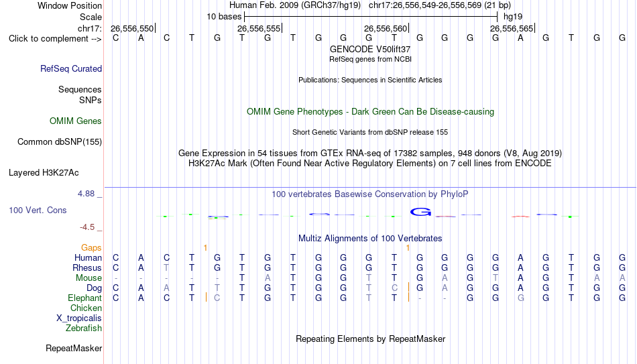
Task: Click the 'GENCODE V50lift37' track title
Action: pyautogui.click(x=370, y=49)
